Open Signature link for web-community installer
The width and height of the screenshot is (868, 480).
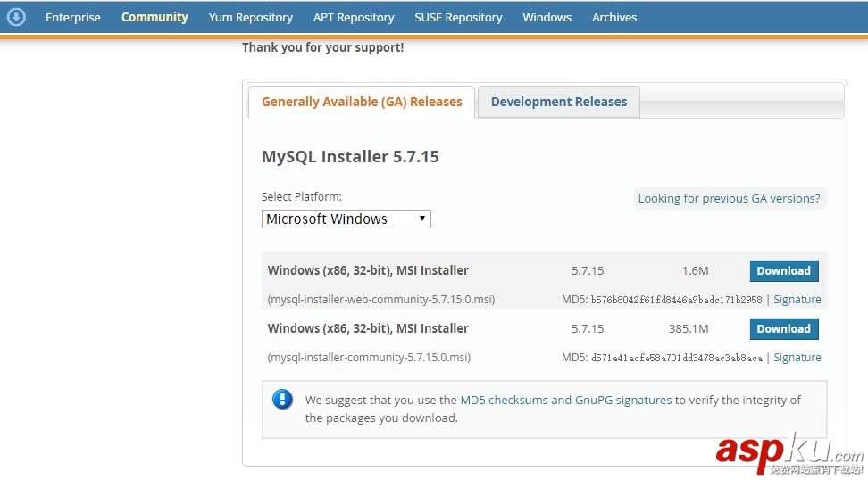[x=797, y=300]
